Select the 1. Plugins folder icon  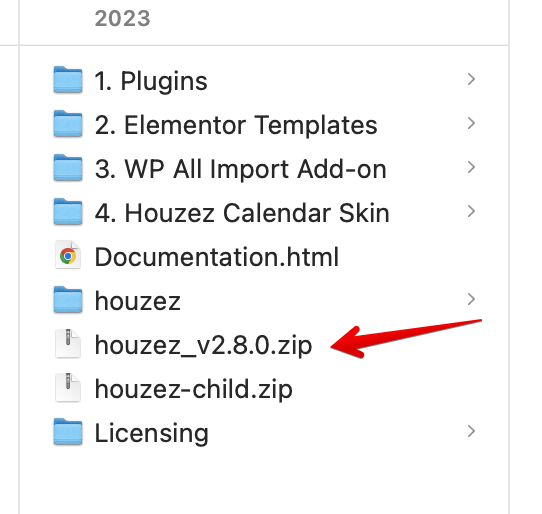[x=68, y=80]
